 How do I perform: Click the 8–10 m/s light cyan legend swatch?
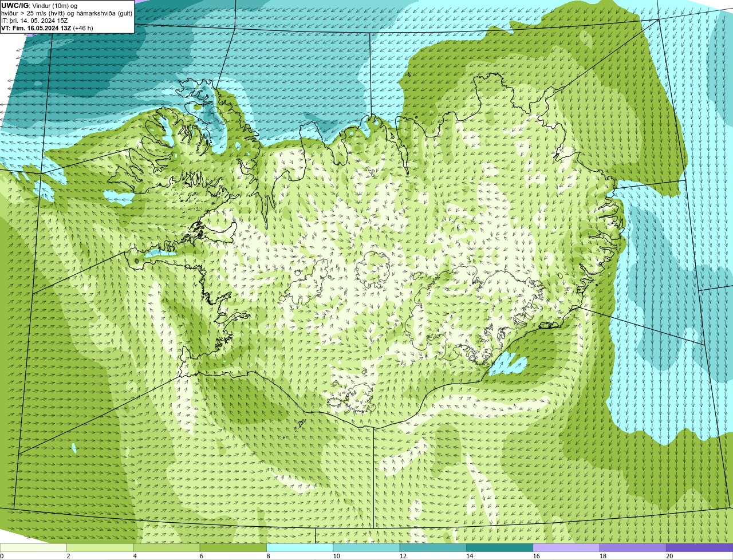[x=299, y=547]
